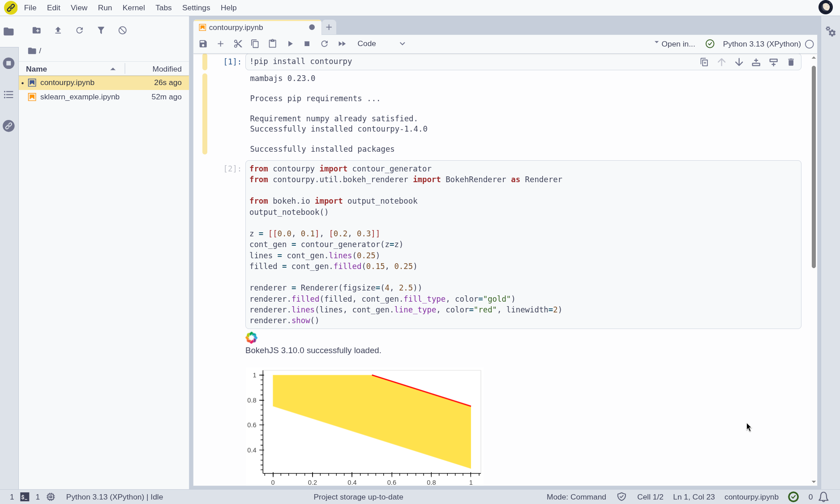The image size is (840, 504).
Task: Click the Mode: Command status indicator
Action: [576, 497]
